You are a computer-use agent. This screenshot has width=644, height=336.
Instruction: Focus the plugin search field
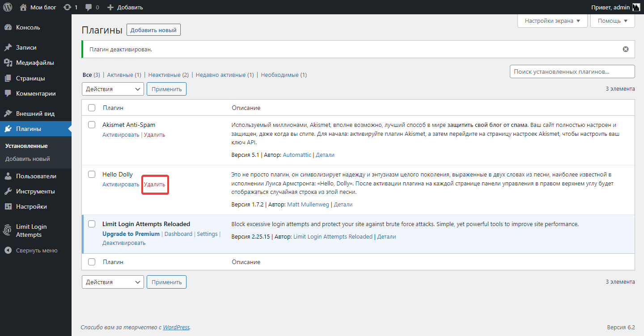point(572,71)
